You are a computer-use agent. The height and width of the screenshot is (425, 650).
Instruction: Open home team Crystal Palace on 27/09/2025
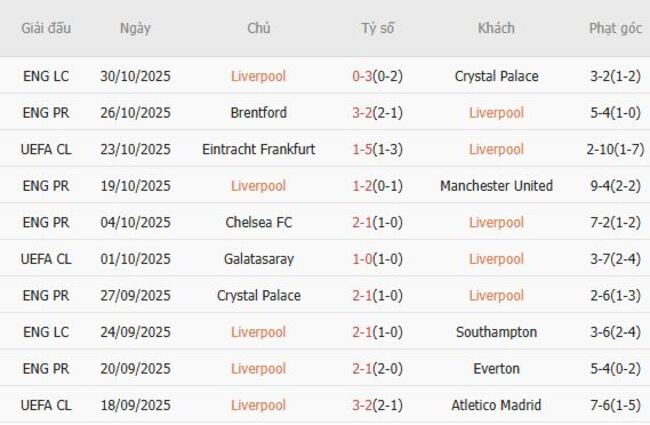(x=258, y=296)
